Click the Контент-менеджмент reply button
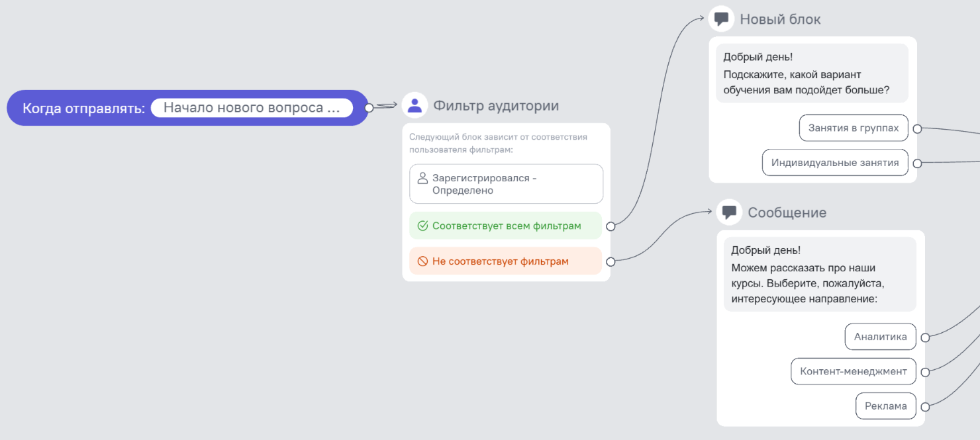Viewport: 980px width, 440px height. point(854,372)
